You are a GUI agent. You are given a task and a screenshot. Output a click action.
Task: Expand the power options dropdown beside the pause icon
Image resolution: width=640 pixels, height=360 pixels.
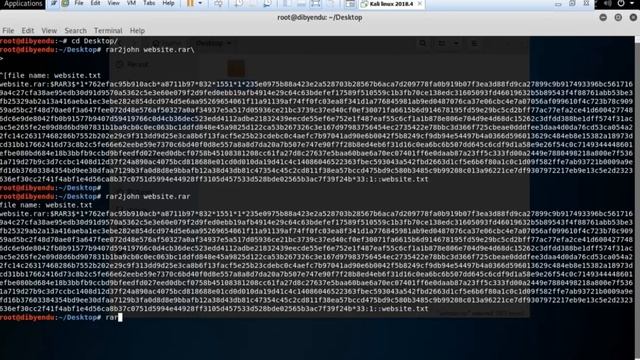pyautogui.click(x=200, y=4)
